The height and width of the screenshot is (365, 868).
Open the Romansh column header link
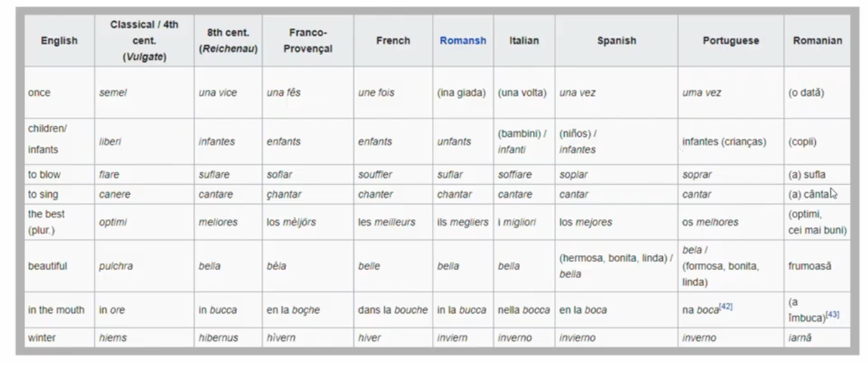pos(463,41)
